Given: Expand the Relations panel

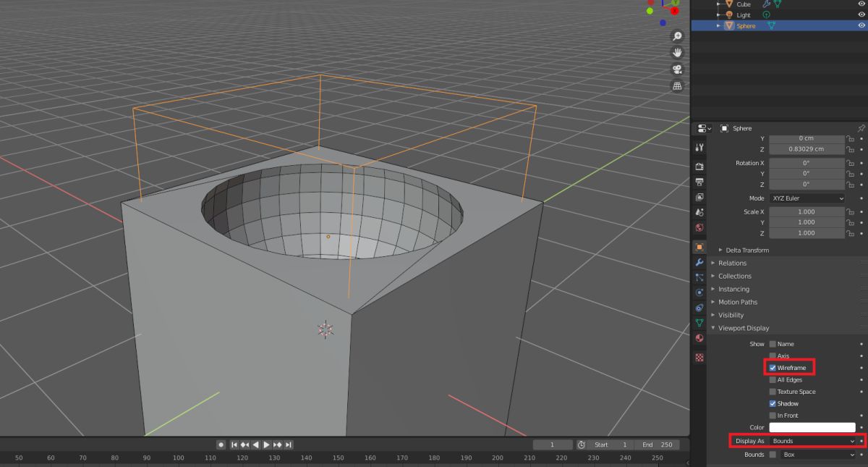Looking at the screenshot, I should (x=732, y=263).
